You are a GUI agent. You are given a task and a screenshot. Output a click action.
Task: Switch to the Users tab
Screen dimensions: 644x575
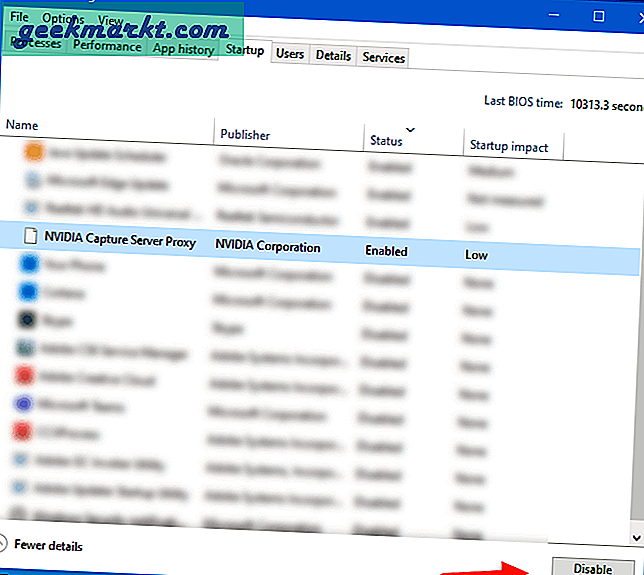290,54
